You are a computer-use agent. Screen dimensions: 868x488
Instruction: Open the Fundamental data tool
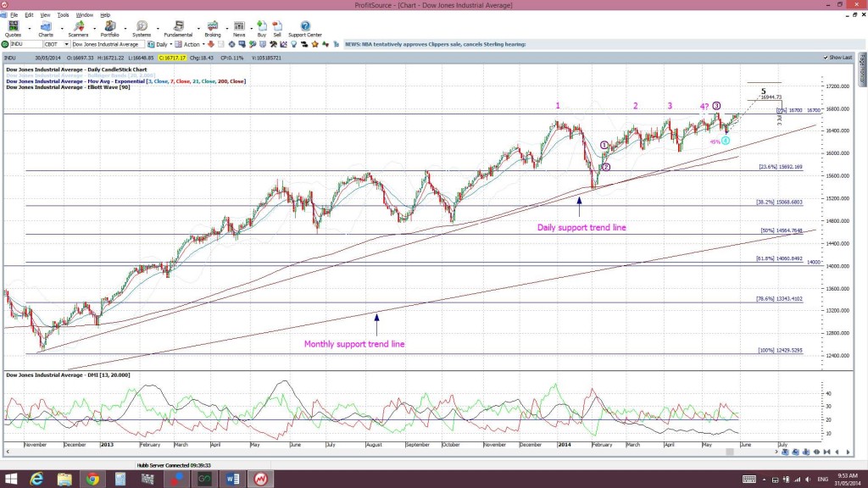pyautogui.click(x=178, y=28)
